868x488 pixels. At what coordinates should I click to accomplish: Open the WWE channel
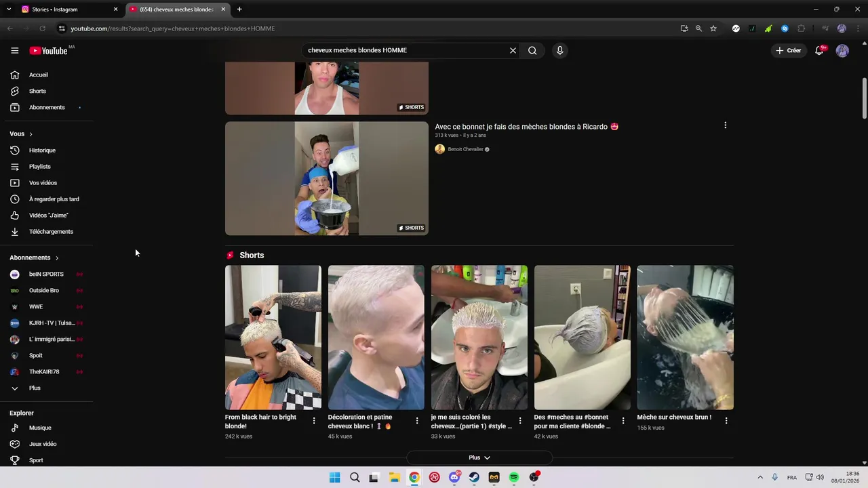(x=46, y=306)
